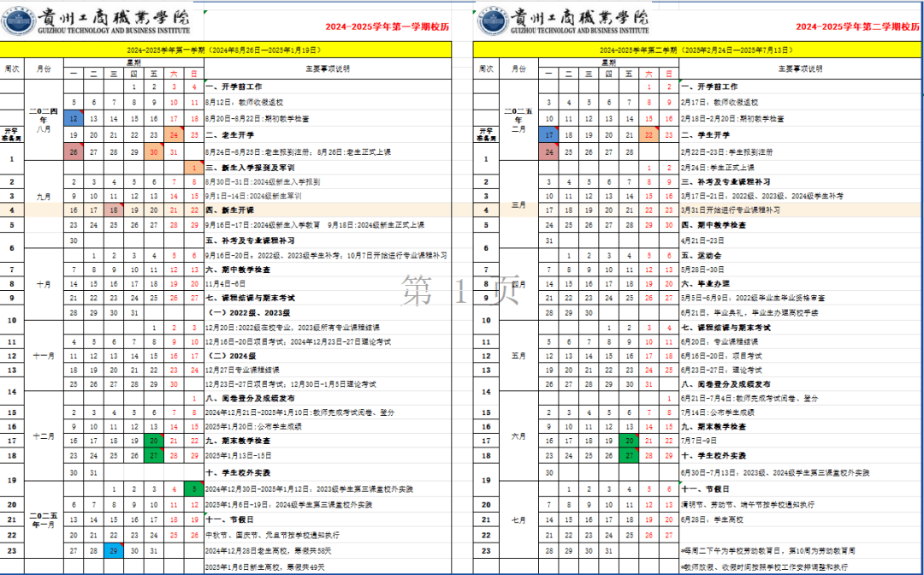924x575 pixels.
Task: Click the 五月 month cell
Action: pyautogui.click(x=518, y=356)
